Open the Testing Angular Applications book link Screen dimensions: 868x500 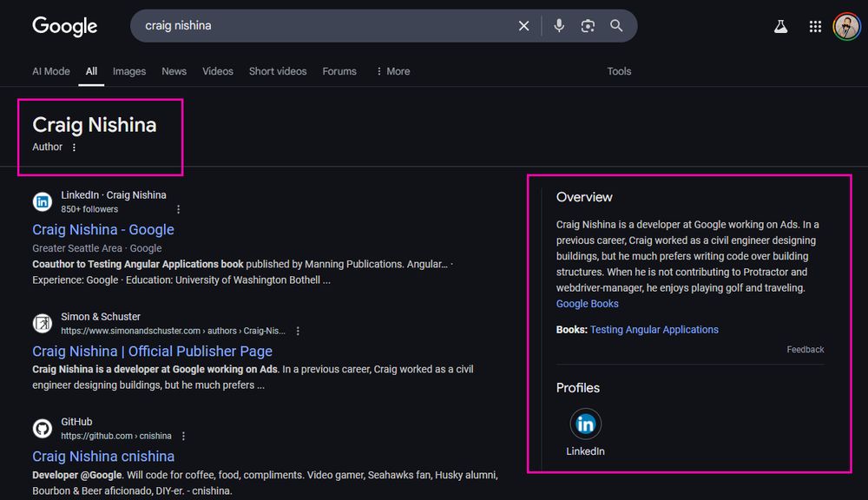[654, 330]
